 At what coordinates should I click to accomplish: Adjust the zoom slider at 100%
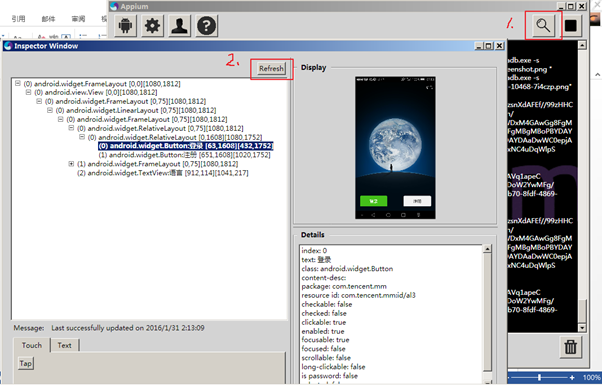(539, 378)
